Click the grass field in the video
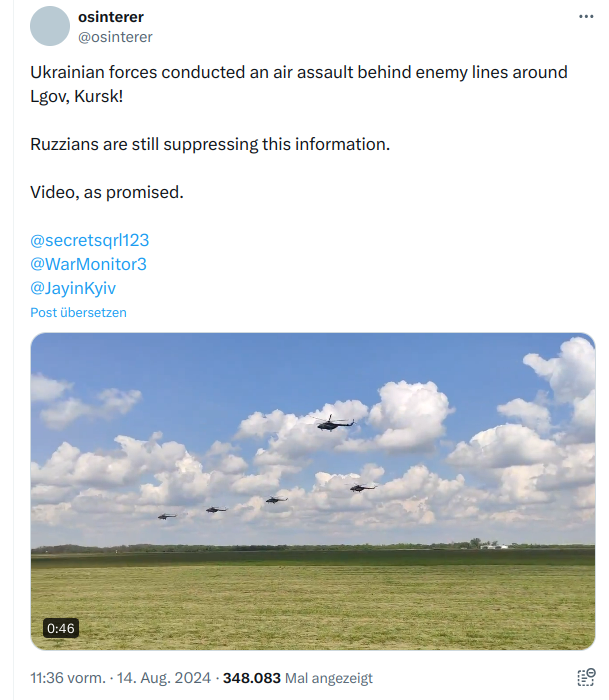Image resolution: width=609 pixels, height=700 pixels. [x=312, y=600]
